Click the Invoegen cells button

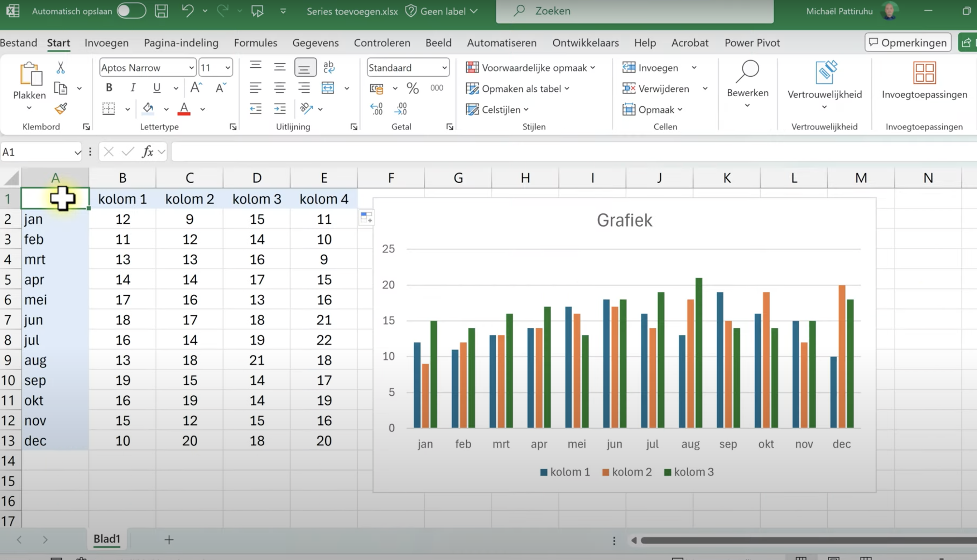click(650, 68)
